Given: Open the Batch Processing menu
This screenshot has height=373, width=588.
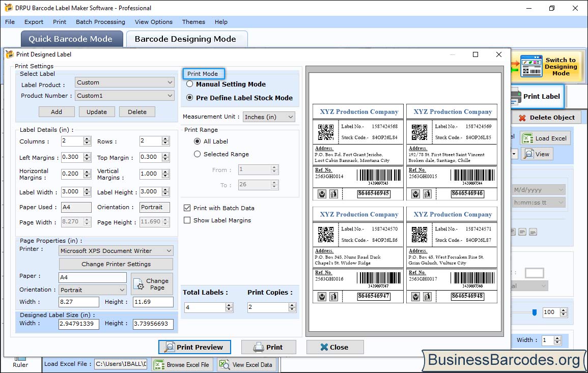Looking at the screenshot, I should point(100,22).
